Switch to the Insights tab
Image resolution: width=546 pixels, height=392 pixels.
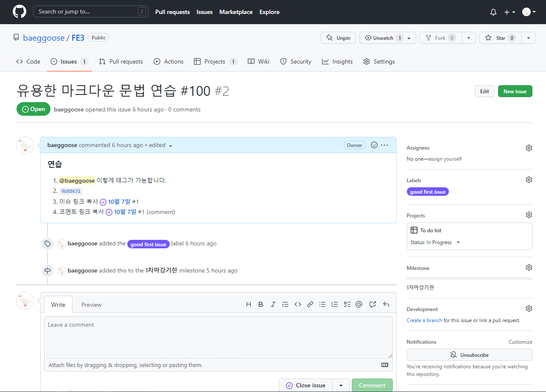(337, 61)
